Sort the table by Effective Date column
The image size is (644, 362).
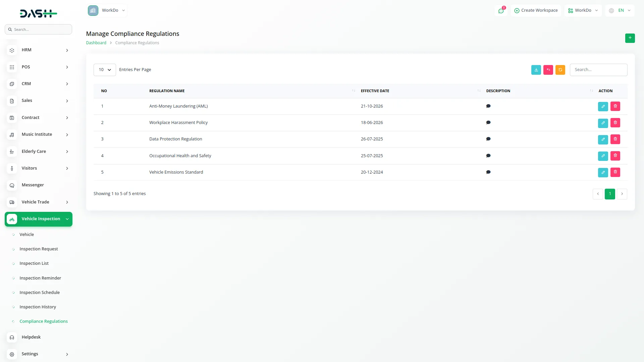375,91
